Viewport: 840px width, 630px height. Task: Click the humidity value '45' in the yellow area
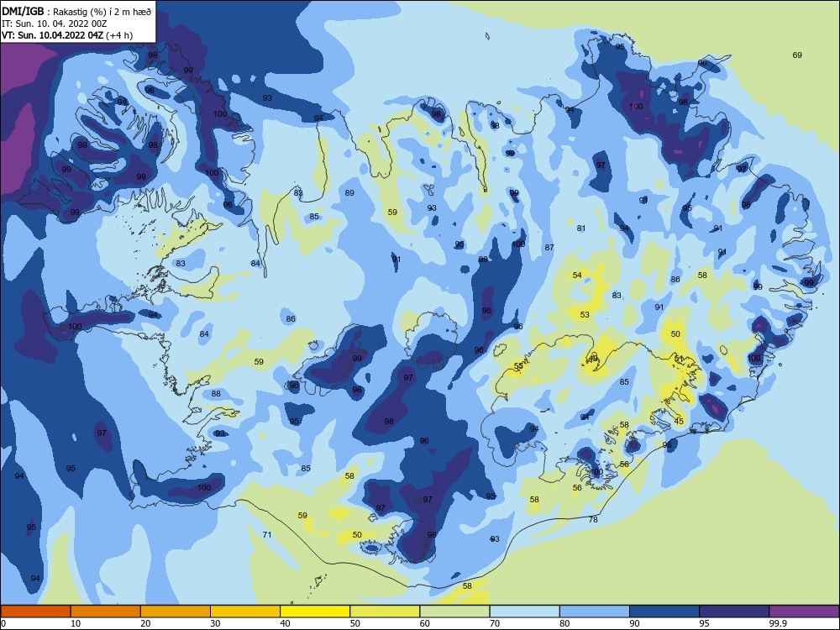tap(679, 422)
